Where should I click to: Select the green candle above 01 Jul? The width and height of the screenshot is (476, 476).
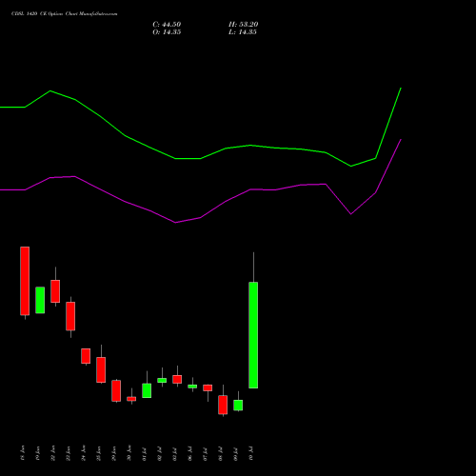147,390
